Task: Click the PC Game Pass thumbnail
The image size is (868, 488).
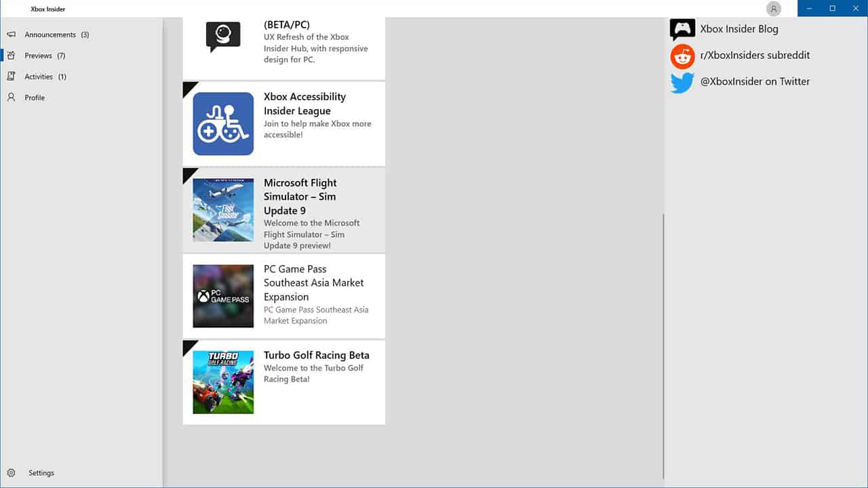Action: 223,296
